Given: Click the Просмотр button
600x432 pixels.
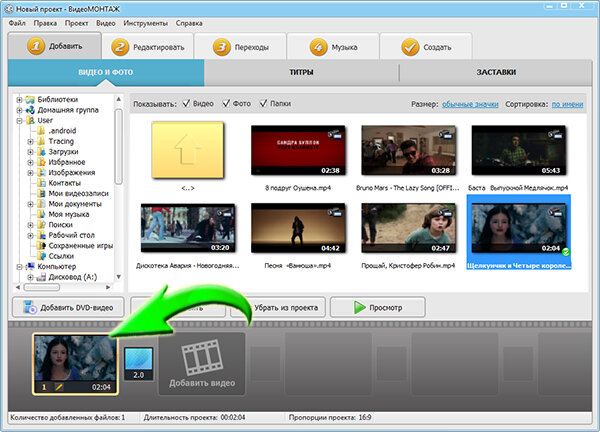Looking at the screenshot, I should pos(378,307).
